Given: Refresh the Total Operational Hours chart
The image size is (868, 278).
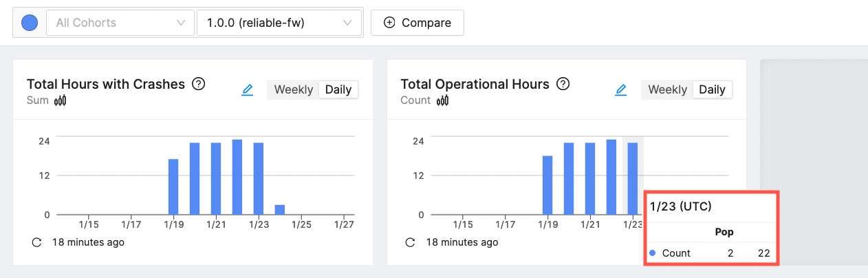Looking at the screenshot, I should [x=411, y=242].
